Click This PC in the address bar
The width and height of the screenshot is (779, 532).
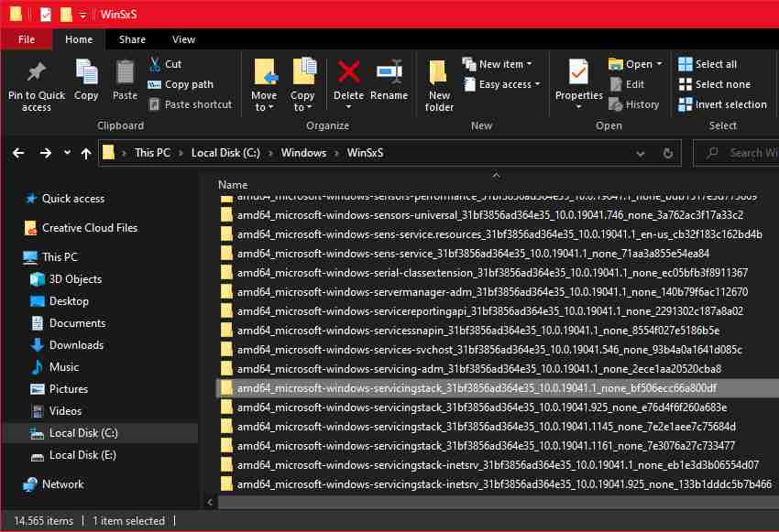point(152,153)
